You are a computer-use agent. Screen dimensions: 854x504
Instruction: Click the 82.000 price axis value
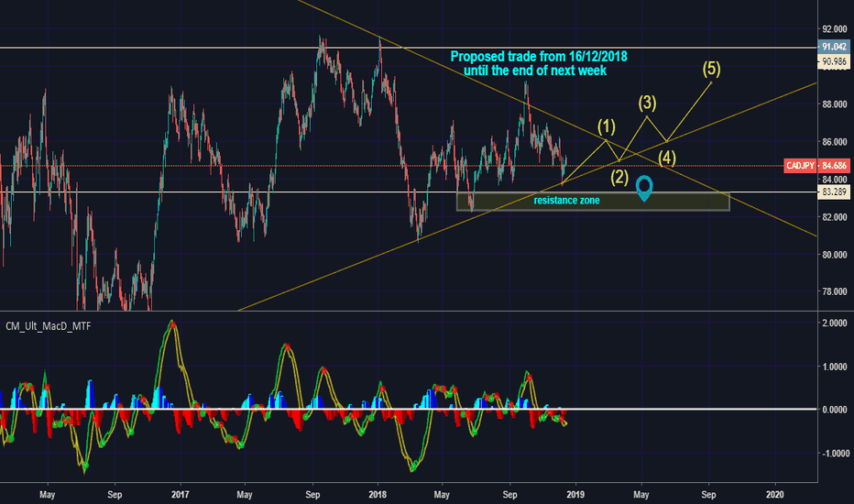click(x=835, y=217)
